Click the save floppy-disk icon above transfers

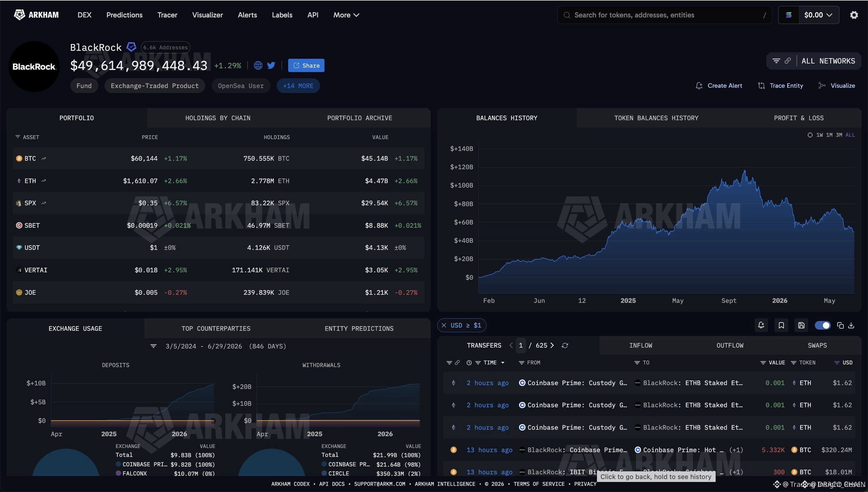(801, 325)
